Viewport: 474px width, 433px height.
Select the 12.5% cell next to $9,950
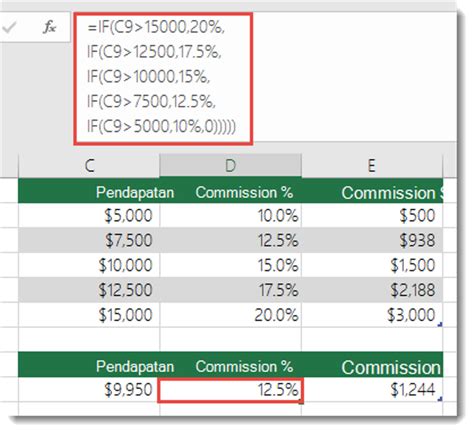(x=230, y=390)
